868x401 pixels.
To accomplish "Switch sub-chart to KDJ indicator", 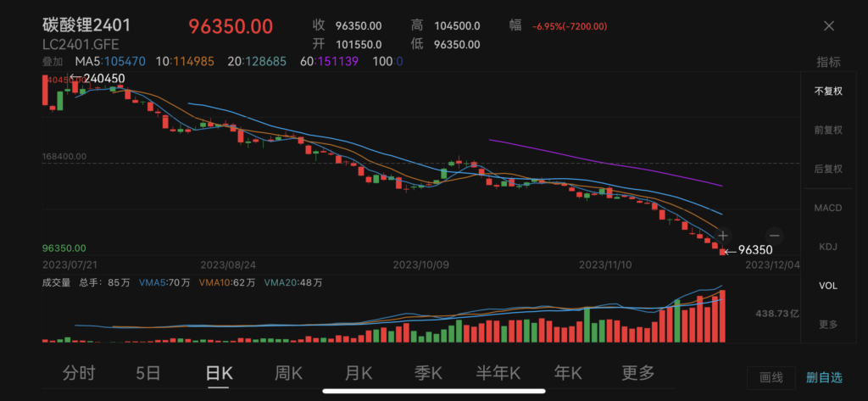I will coord(828,247).
